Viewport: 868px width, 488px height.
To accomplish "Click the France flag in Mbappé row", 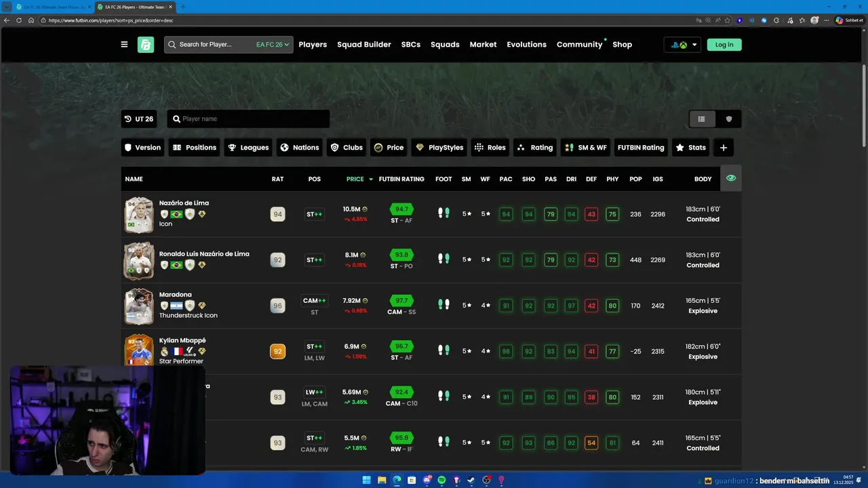I will point(176,352).
